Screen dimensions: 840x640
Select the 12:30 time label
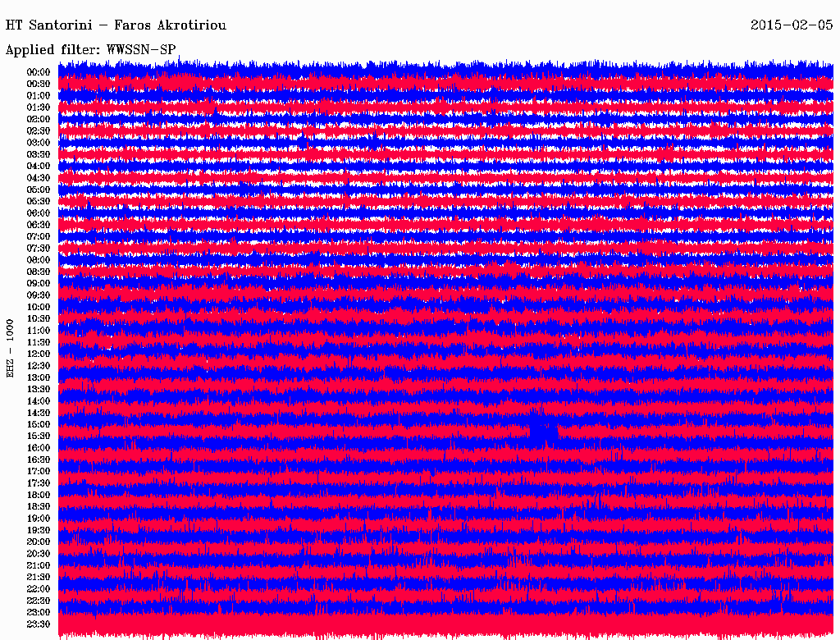[38, 366]
